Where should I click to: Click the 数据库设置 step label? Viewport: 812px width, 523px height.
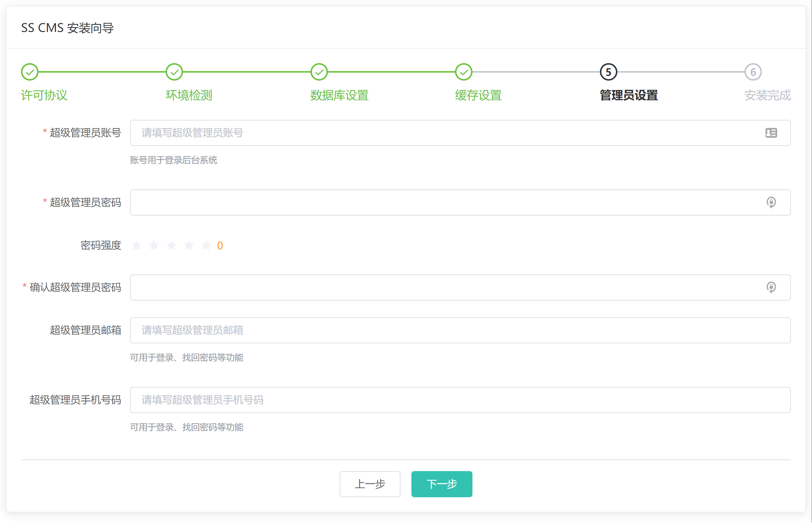339,95
